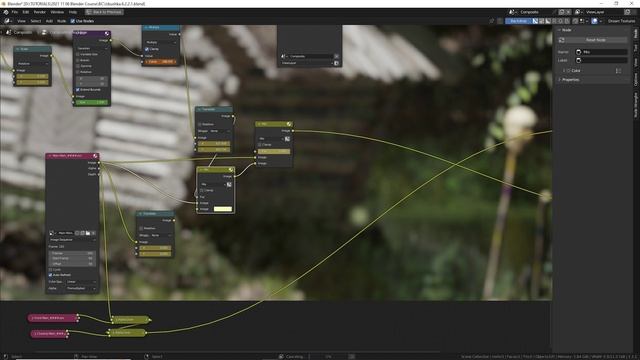Open the editor type selector in node header

(8, 21)
